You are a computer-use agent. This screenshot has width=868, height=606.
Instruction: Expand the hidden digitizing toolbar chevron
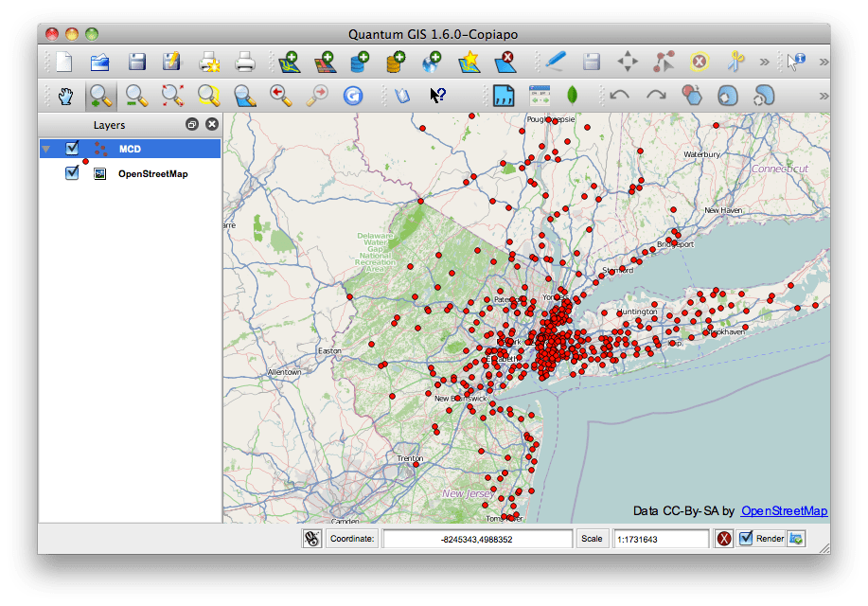[764, 62]
